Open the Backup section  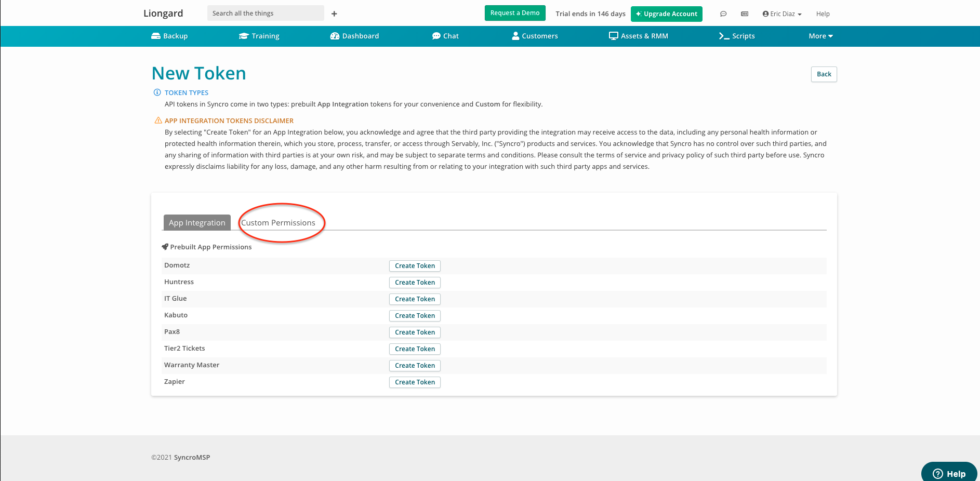coord(169,36)
